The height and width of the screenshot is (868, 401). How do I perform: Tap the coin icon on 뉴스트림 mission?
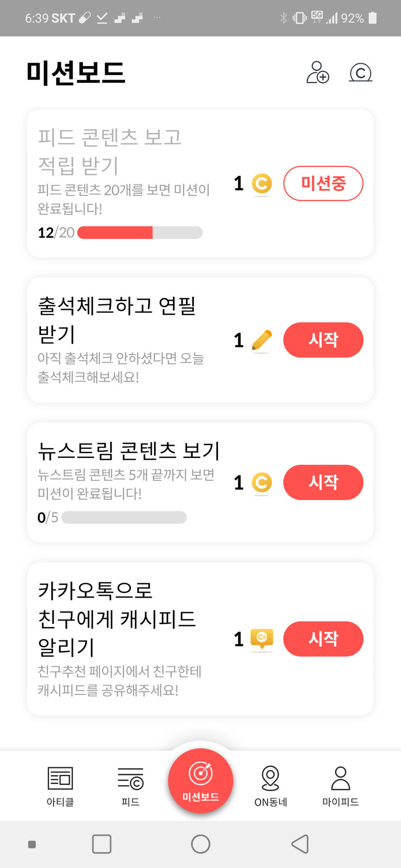pos(262,482)
